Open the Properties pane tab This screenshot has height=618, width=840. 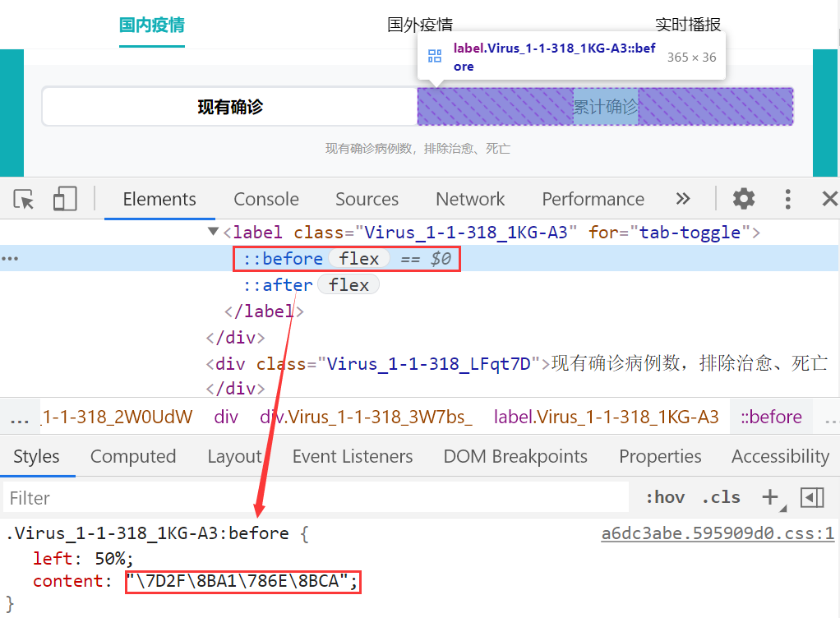tap(660, 456)
